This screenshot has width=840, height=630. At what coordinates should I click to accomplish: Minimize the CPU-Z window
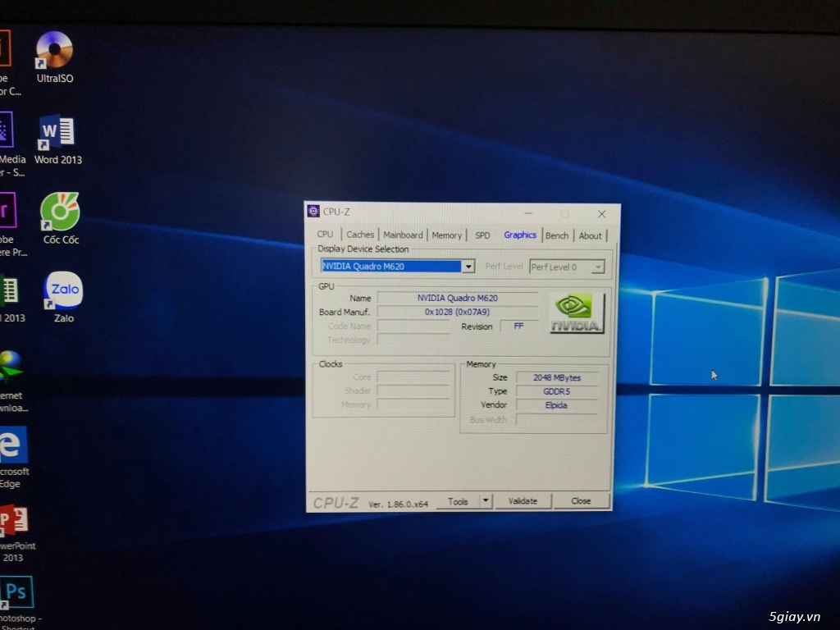tap(528, 213)
